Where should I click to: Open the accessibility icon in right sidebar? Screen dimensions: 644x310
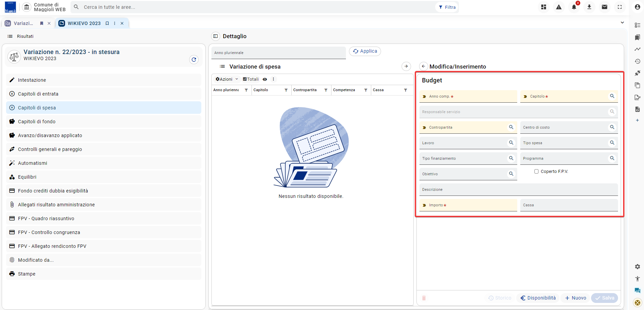[x=637, y=279]
